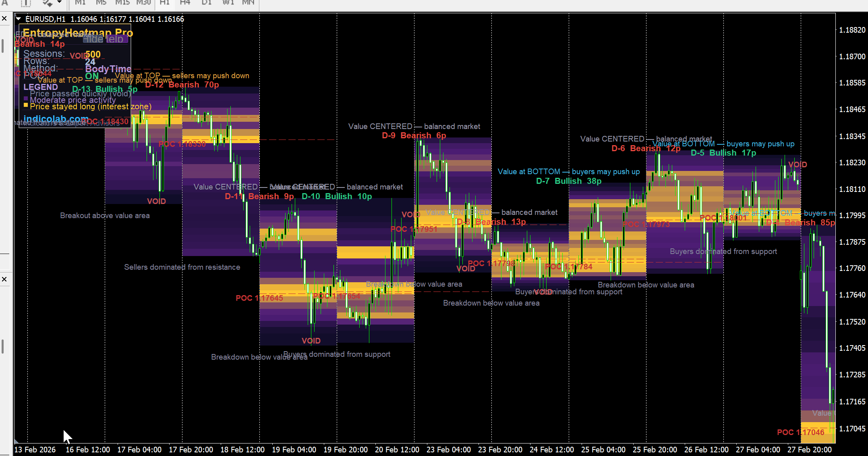Close the upper left side panel
This screenshot has height=456, width=868.
tap(4, 19)
